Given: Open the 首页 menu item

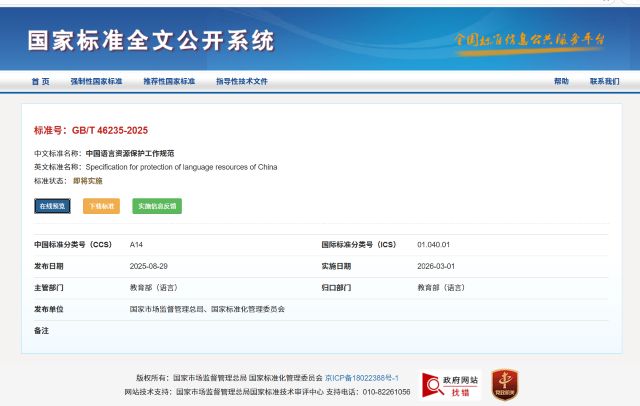Looking at the screenshot, I should (40, 81).
